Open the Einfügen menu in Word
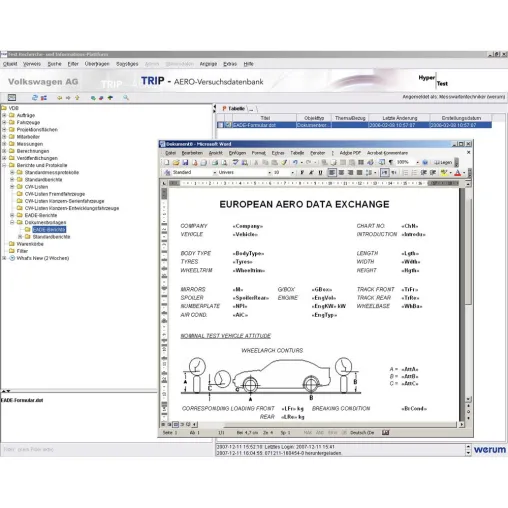Screen dimensions: 508x508 237,153
